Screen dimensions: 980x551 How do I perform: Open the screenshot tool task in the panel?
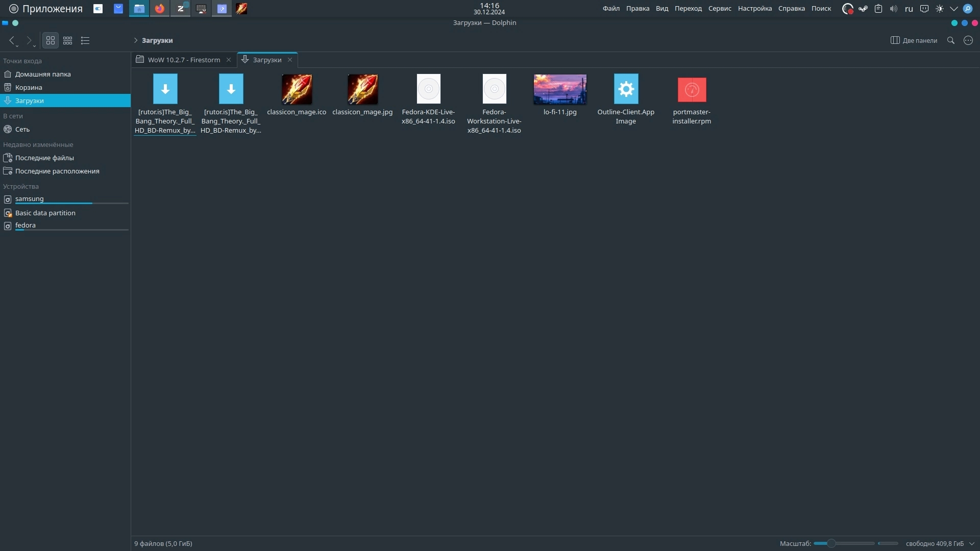201,9
